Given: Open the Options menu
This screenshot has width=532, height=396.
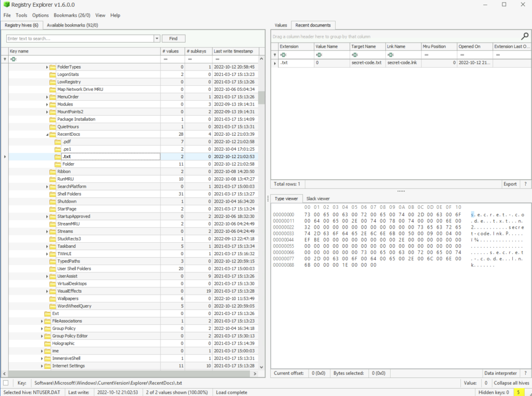Looking at the screenshot, I should point(41,15).
